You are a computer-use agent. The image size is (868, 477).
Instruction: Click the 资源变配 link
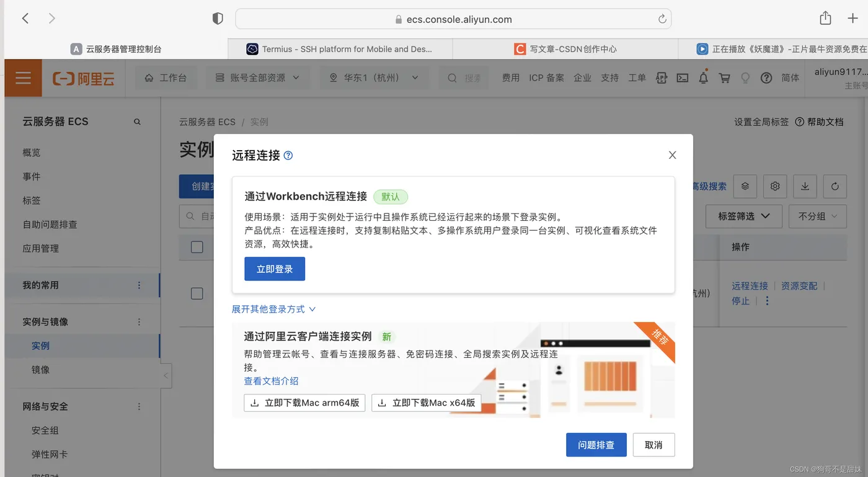tap(799, 286)
